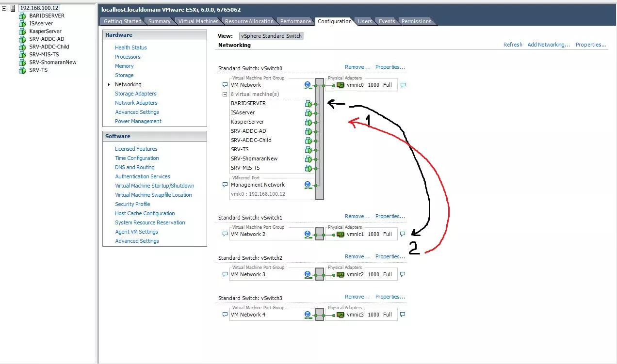
Task: Click the vmnic3 physical adapter icon
Action: coord(341,315)
